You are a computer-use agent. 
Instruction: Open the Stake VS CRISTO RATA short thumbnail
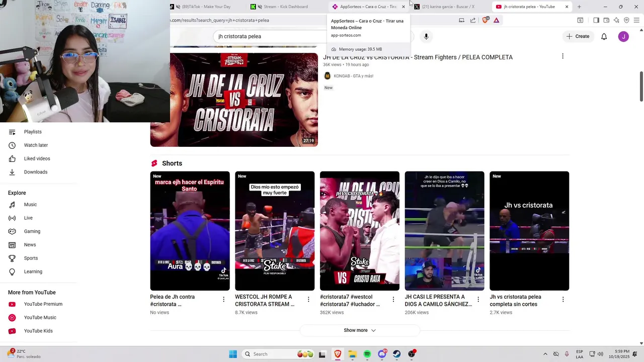point(360,231)
